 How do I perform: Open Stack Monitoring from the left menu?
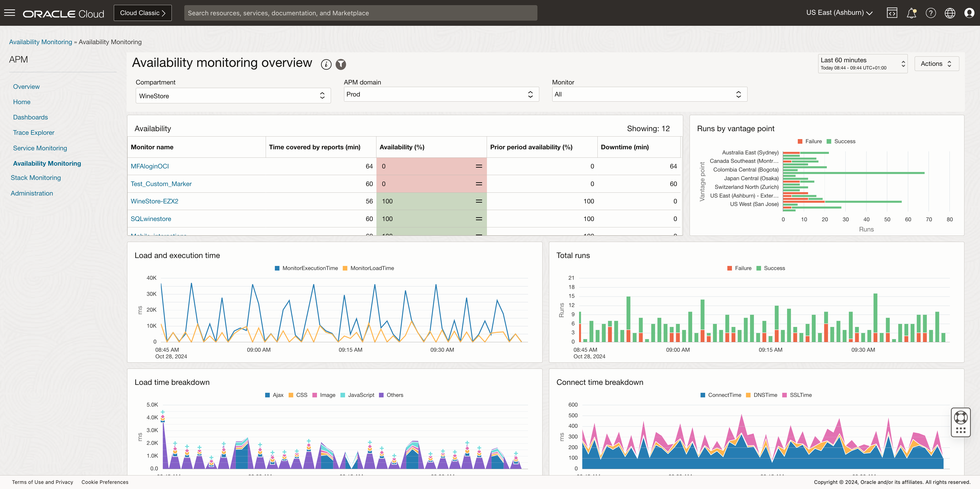(x=36, y=177)
